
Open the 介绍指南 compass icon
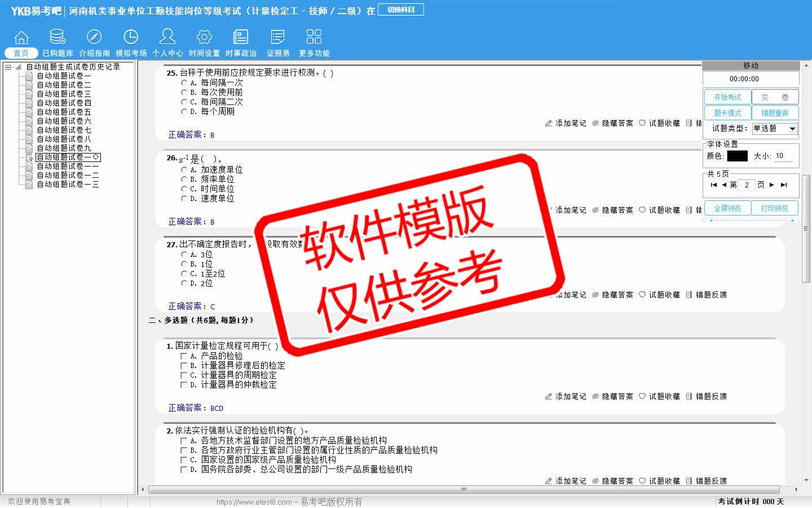(x=94, y=38)
